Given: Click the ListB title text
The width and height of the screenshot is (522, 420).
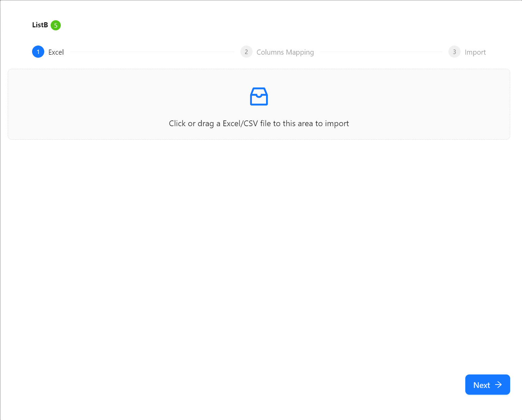Looking at the screenshot, I should coord(40,25).
